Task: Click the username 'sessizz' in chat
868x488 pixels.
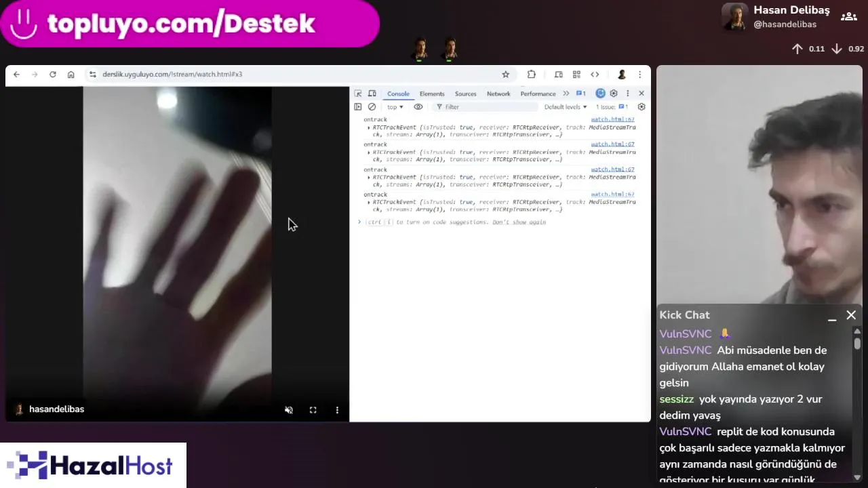Action: pos(677,399)
